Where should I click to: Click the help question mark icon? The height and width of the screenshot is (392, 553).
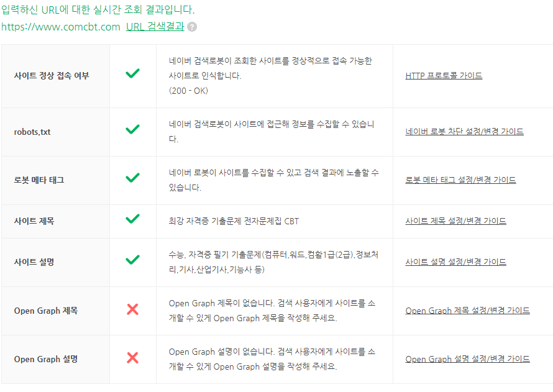click(192, 27)
